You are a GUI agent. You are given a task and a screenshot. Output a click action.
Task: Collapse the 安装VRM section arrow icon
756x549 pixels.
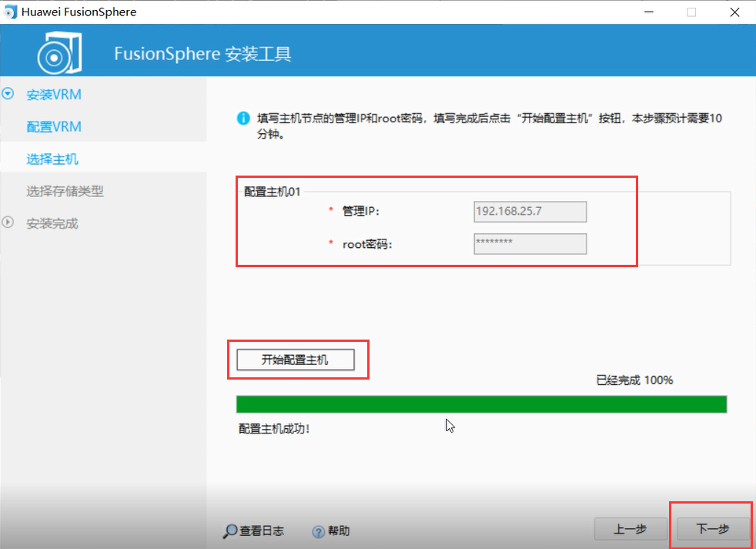click(8, 94)
